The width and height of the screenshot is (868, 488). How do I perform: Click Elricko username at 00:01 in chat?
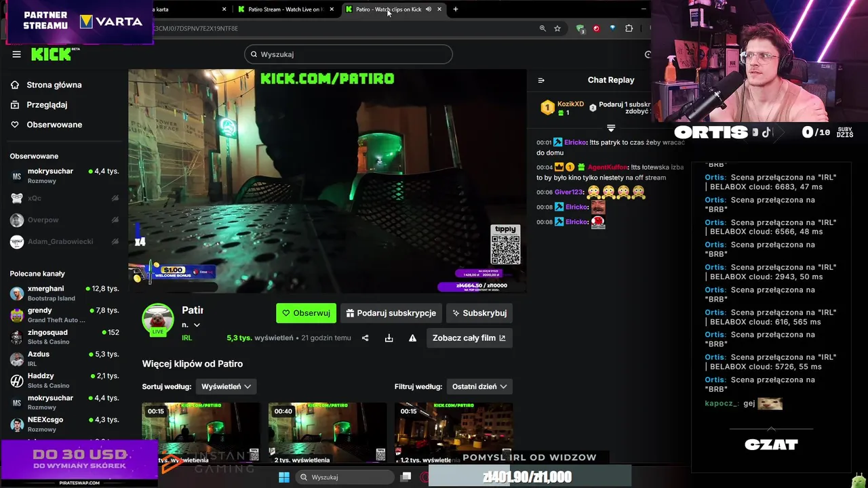[x=575, y=142]
